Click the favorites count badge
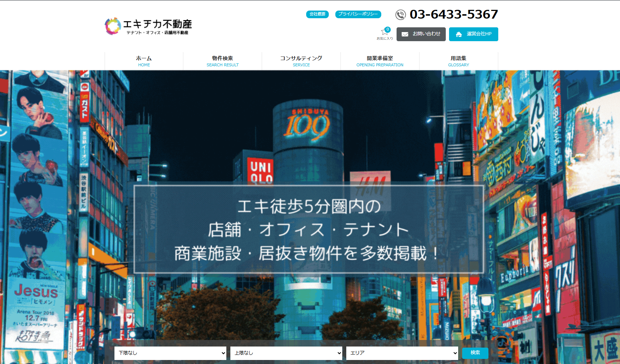 (388, 30)
